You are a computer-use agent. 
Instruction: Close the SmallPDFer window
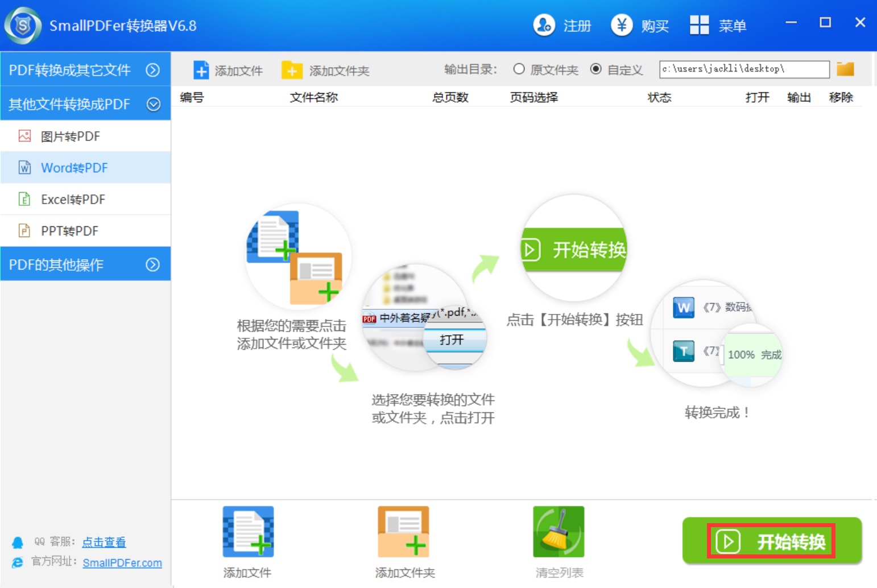click(x=860, y=23)
